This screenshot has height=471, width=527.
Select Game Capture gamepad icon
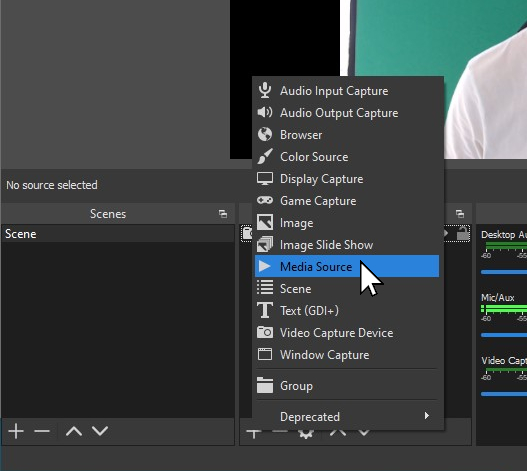pyautogui.click(x=265, y=200)
